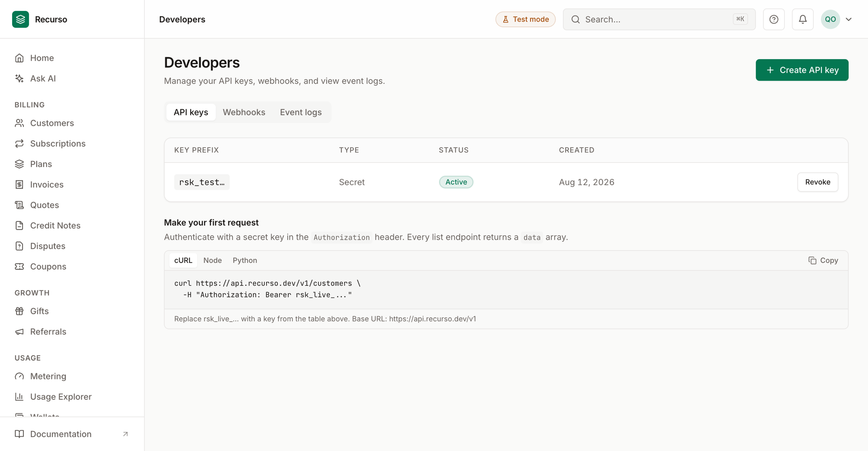The height and width of the screenshot is (451, 868).
Task: Click the Metering gauge icon
Action: pos(19,376)
